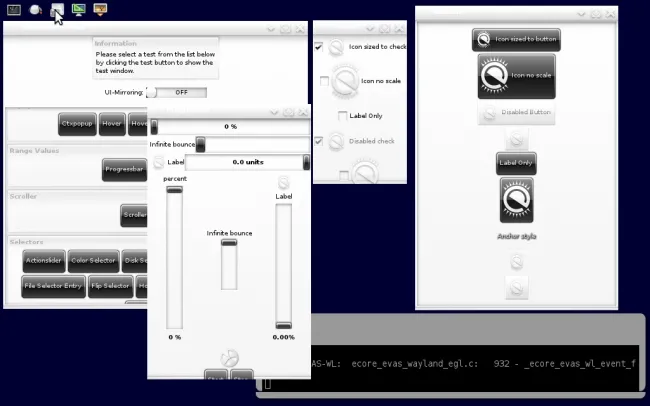Click the 'ecore_evas_wayland_egl.c' terminal output text
The image size is (650, 406).
pyautogui.click(x=415, y=364)
